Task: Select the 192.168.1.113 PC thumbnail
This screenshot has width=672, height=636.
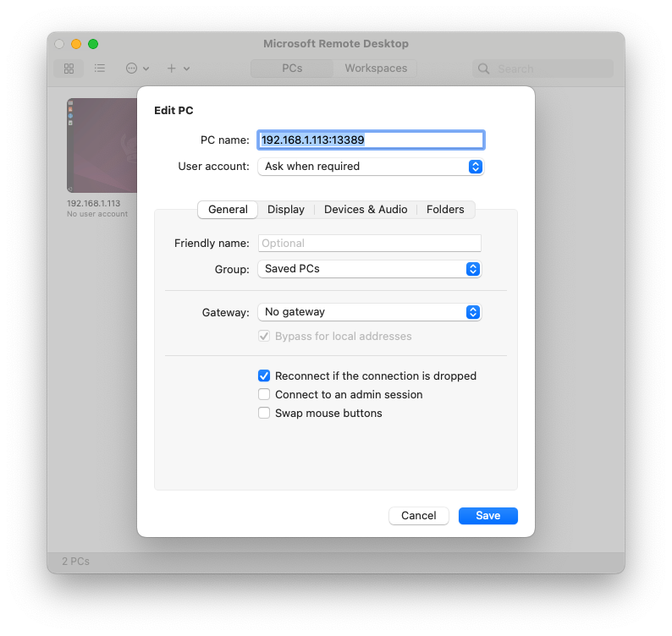Action: (102, 145)
